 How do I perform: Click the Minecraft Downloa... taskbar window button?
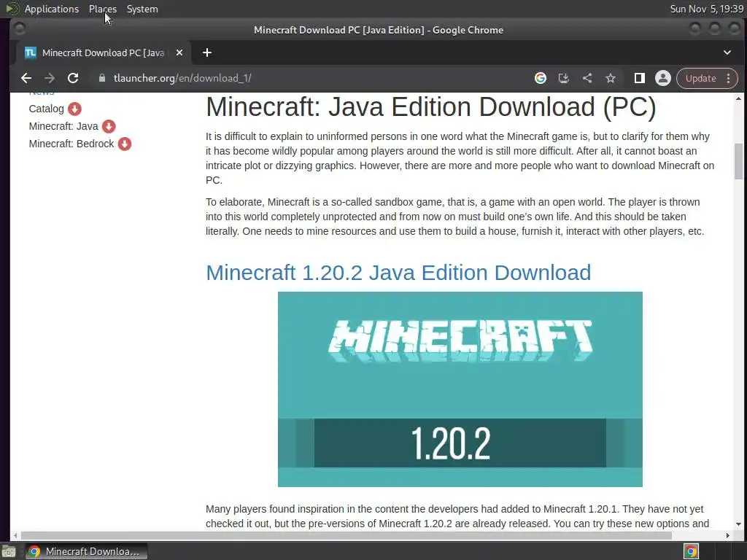pos(86,551)
